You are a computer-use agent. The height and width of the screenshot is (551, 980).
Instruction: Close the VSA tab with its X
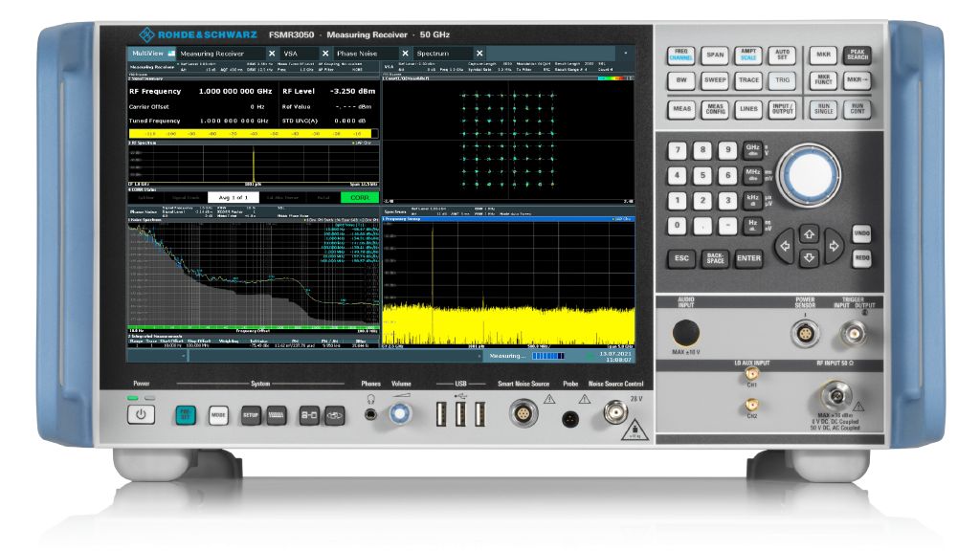coord(326,54)
